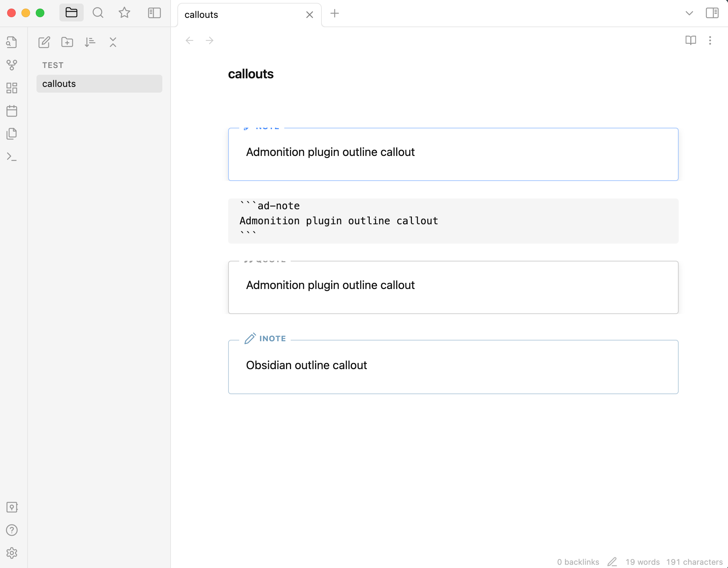The image size is (728, 568).
Task: Open the more options menu
Action: click(710, 40)
